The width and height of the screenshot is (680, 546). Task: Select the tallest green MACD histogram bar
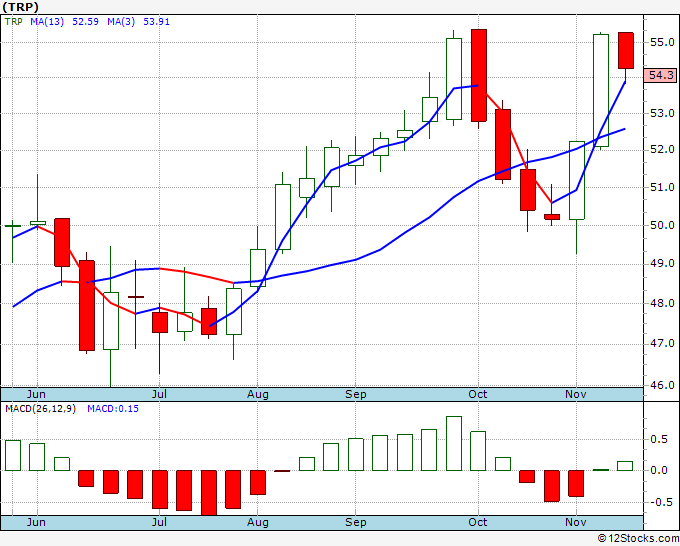[x=454, y=443]
